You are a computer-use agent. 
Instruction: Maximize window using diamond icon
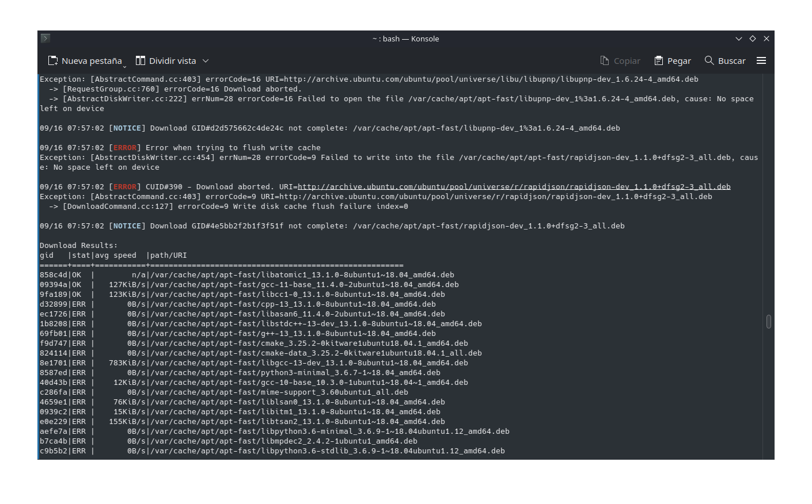tap(753, 39)
